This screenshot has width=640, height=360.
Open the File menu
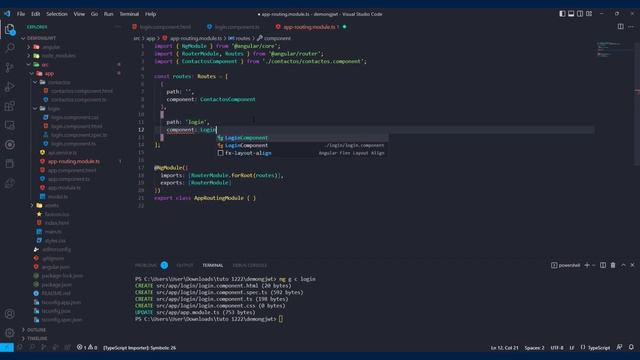(x=21, y=14)
